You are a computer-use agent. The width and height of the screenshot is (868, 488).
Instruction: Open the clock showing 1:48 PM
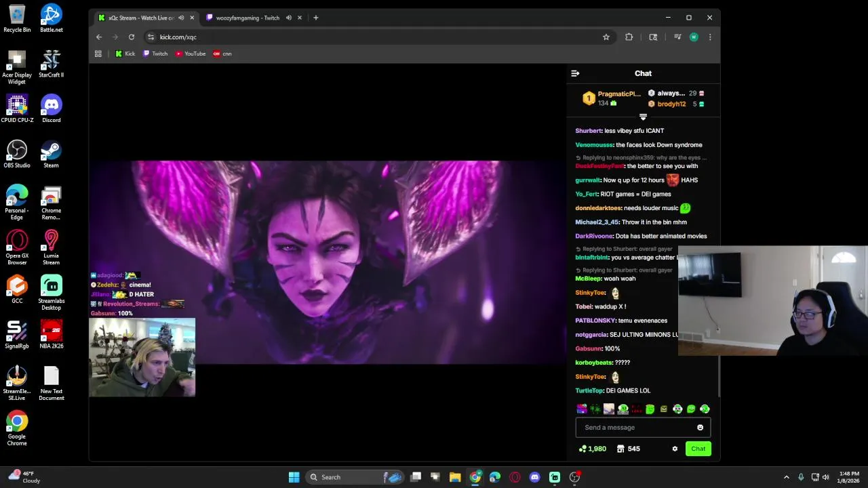[x=849, y=477]
